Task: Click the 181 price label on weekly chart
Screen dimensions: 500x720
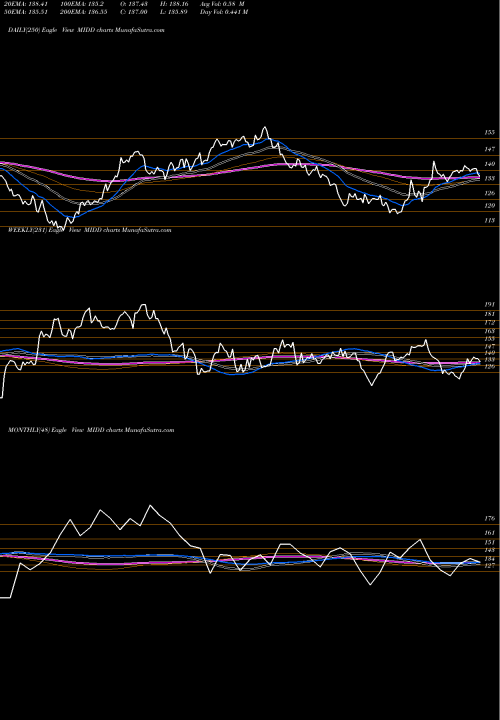Action: [490, 314]
